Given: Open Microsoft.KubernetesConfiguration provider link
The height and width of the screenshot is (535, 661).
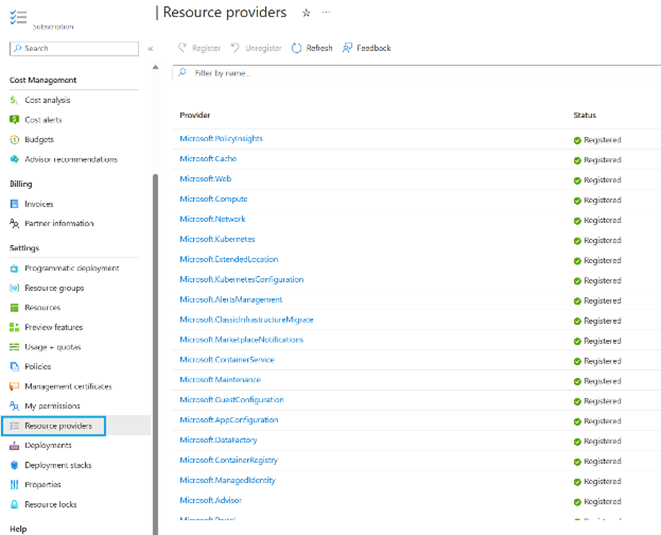Looking at the screenshot, I should coord(242,280).
